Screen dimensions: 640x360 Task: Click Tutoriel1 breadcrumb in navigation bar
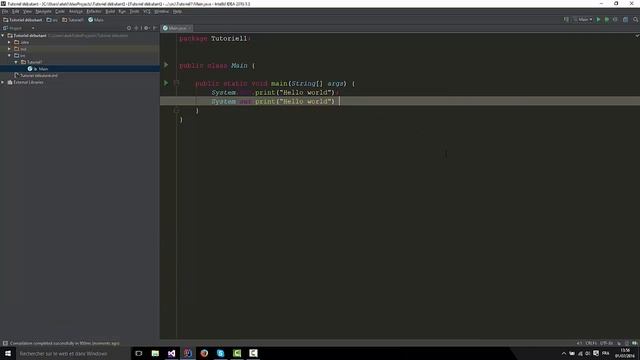pos(73,20)
